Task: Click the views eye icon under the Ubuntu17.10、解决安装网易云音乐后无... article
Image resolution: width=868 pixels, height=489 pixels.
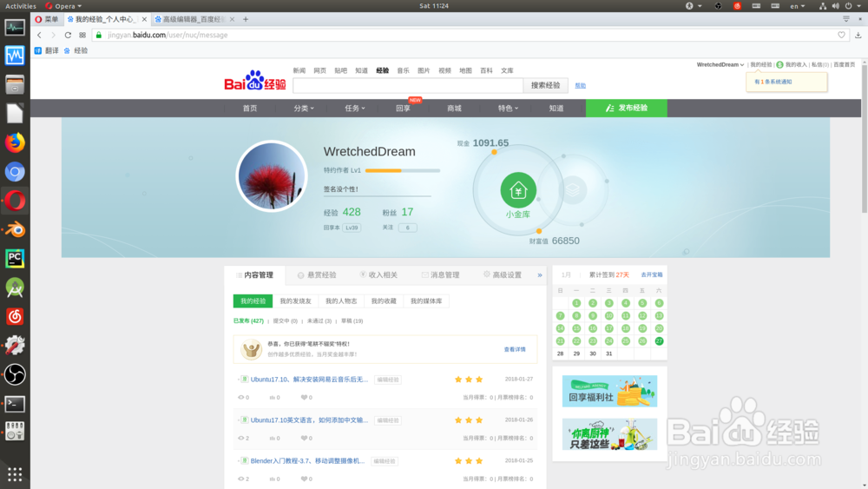Action: 240,397
